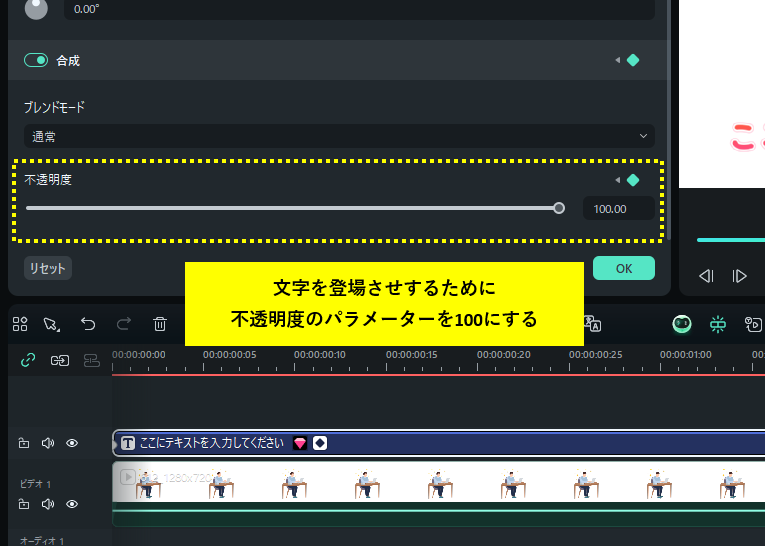Click the greyed track magnet icon
This screenshot has height=546, width=765.
[92, 361]
